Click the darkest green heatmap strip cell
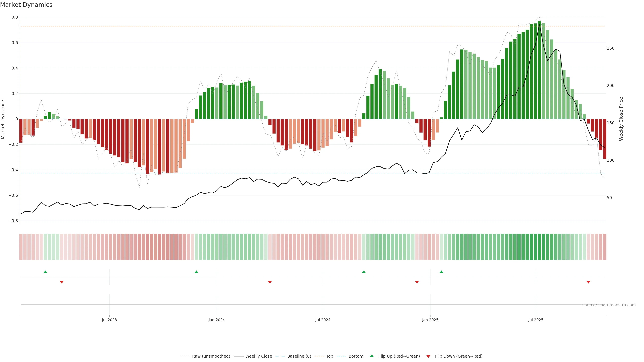This screenshot has height=362, width=644. 539,247
